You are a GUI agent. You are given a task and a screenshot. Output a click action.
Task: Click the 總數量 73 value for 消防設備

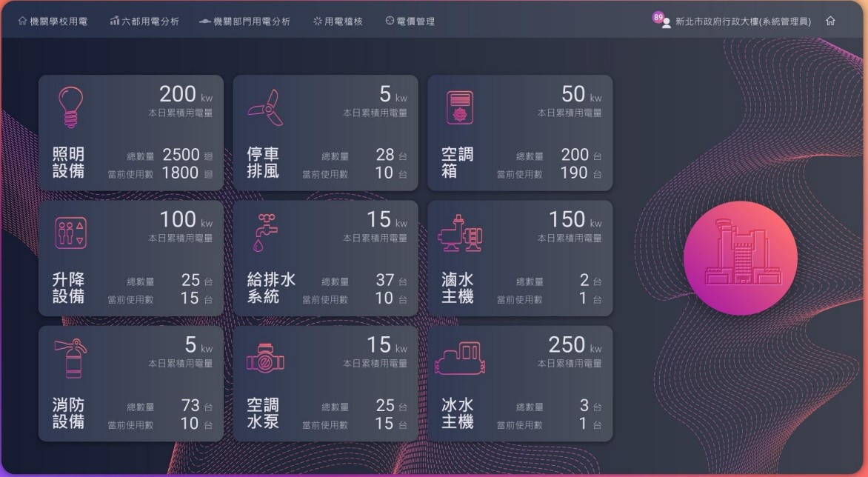190,406
